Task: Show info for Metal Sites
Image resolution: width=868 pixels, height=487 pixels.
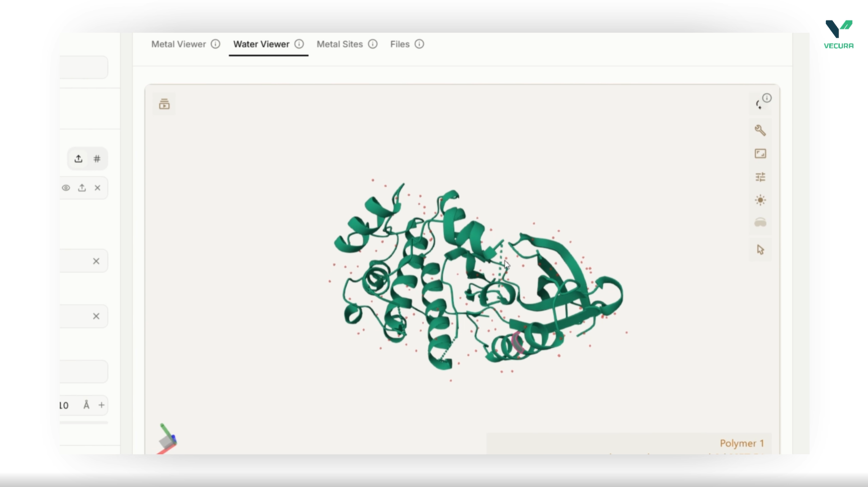Action: tap(373, 44)
